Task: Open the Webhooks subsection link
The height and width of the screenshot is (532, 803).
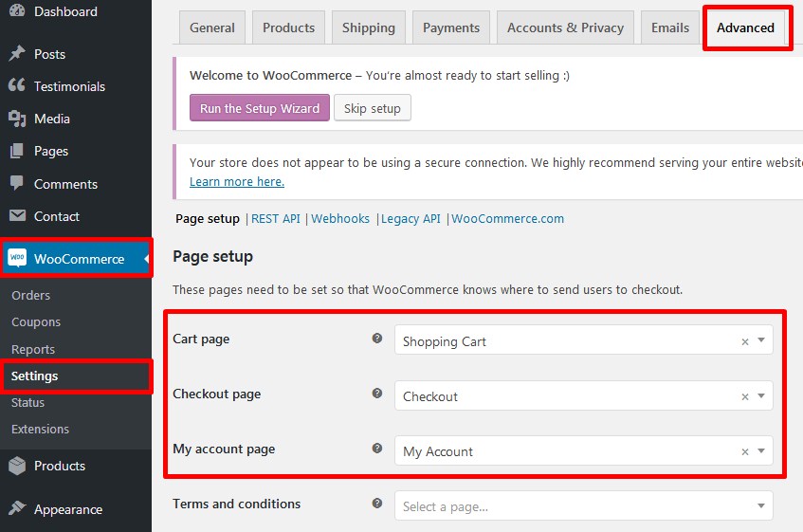Action: click(340, 219)
